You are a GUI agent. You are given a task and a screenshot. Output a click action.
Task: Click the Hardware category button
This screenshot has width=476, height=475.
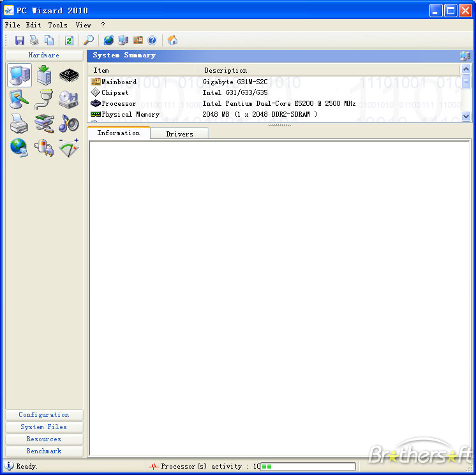44,55
